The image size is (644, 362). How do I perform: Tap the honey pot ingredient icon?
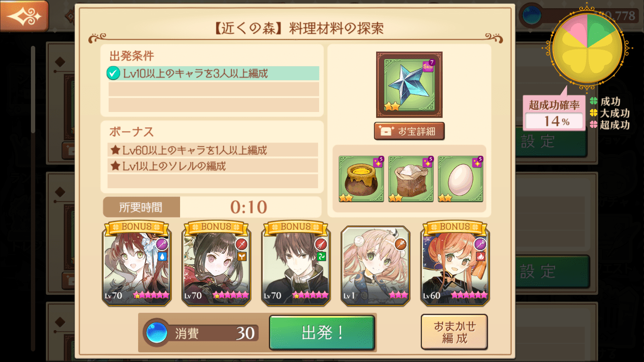pyautogui.click(x=361, y=179)
